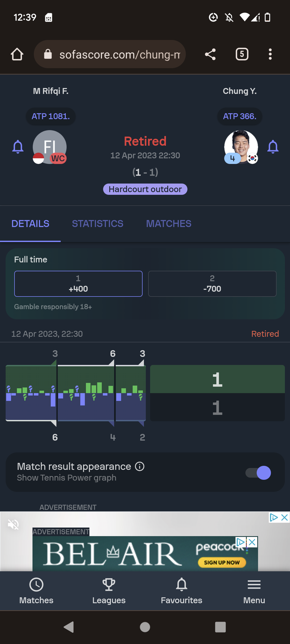Open the browser three-dot menu
This screenshot has height=644, width=290.
point(270,54)
